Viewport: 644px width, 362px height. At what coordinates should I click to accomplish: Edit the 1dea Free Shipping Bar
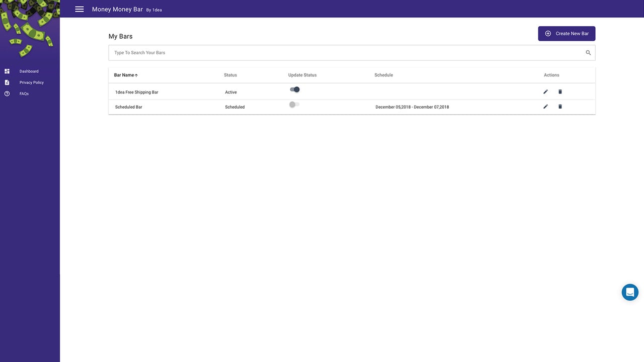coord(545,92)
